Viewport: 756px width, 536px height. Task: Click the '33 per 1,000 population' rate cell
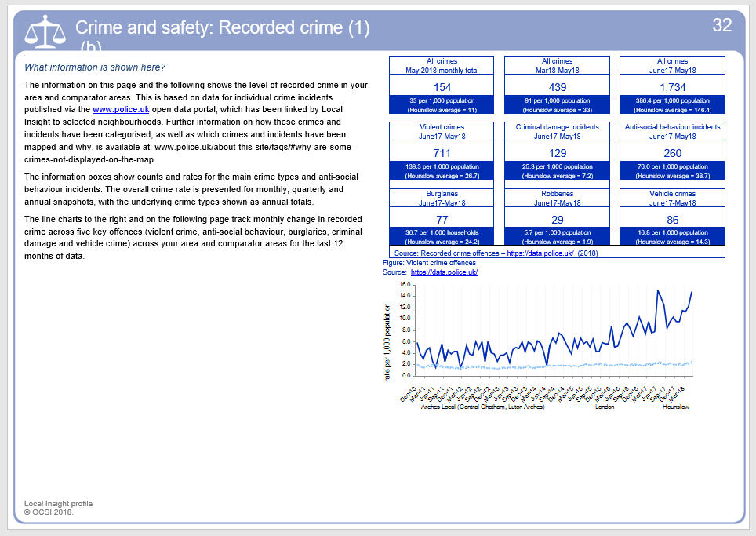pyautogui.click(x=442, y=104)
